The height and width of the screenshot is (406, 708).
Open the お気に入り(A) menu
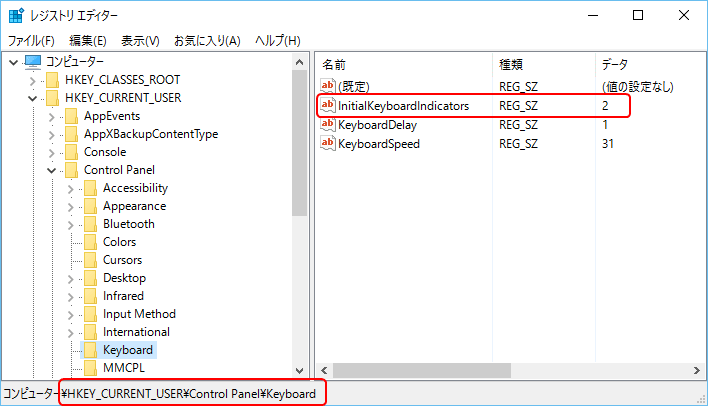[207, 41]
